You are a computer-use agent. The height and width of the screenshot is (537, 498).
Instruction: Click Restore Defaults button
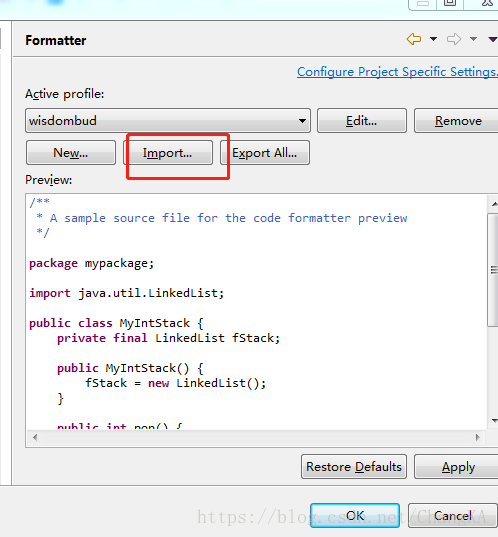pos(354,466)
